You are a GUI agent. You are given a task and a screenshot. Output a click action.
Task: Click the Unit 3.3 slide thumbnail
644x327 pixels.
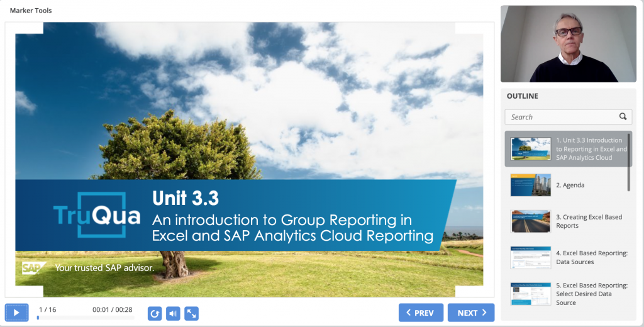pos(530,148)
